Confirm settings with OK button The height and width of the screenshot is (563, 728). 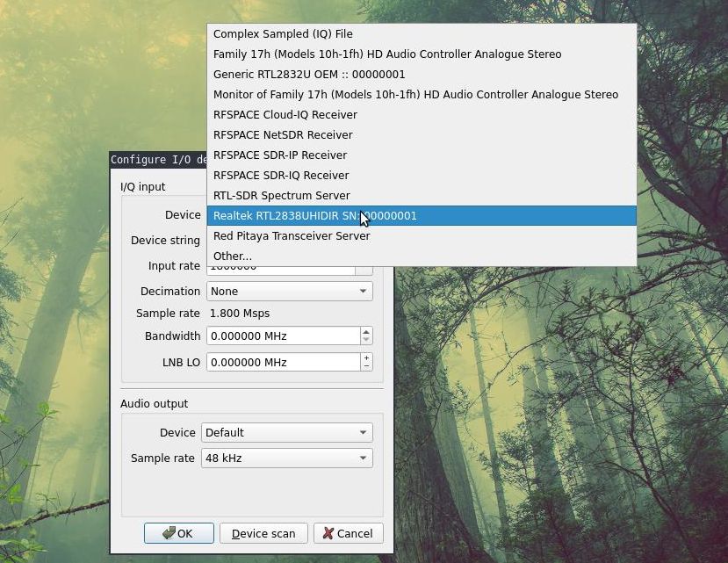179,533
